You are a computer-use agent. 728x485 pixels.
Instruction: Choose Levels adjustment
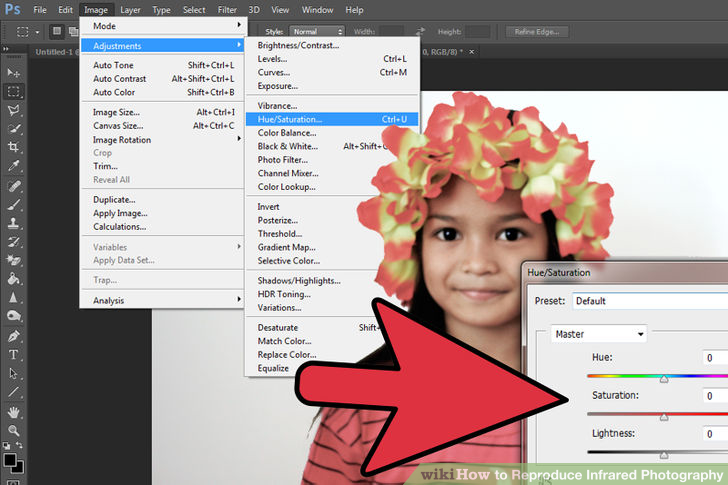[x=332, y=59]
